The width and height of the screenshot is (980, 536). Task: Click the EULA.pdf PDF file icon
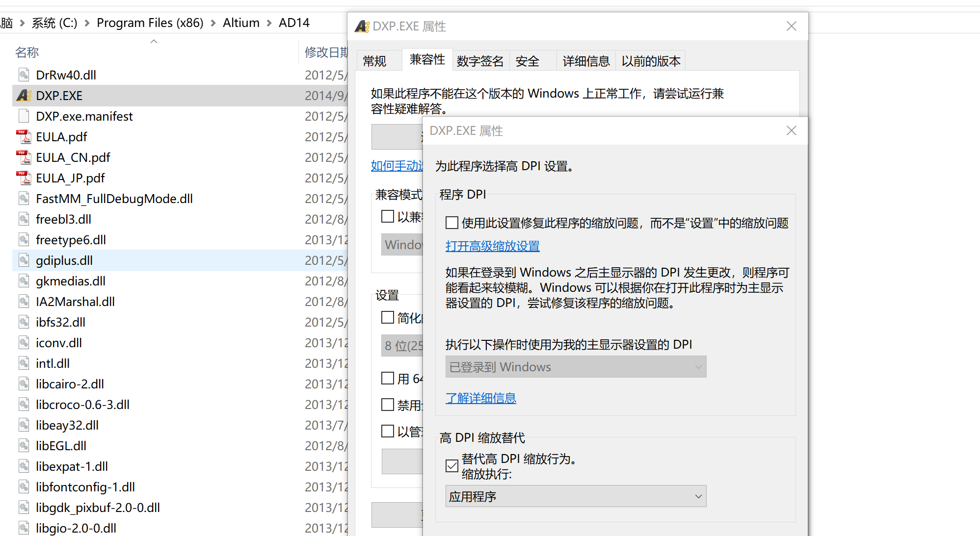[x=24, y=137]
